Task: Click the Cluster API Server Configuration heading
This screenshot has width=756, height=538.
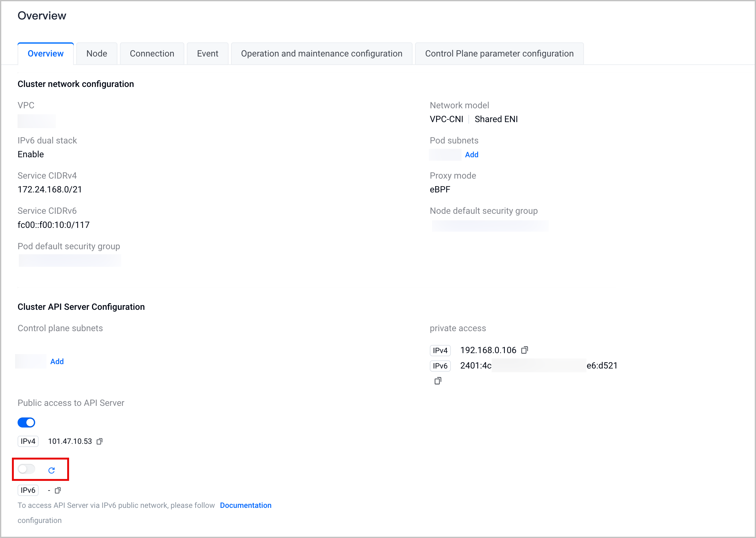Action: click(x=81, y=307)
